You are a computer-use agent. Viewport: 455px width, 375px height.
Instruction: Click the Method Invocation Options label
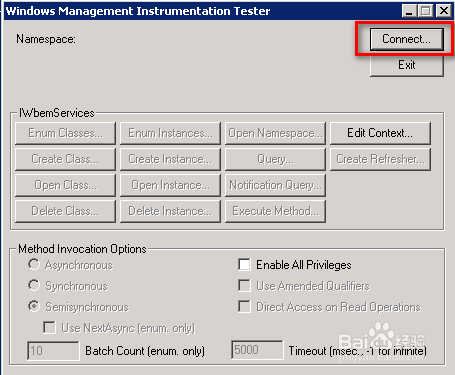pyautogui.click(x=82, y=249)
